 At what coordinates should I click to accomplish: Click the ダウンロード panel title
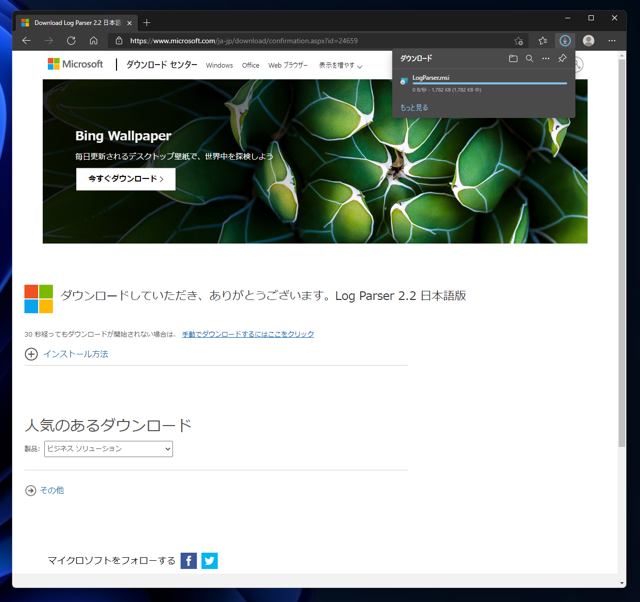coord(416,58)
